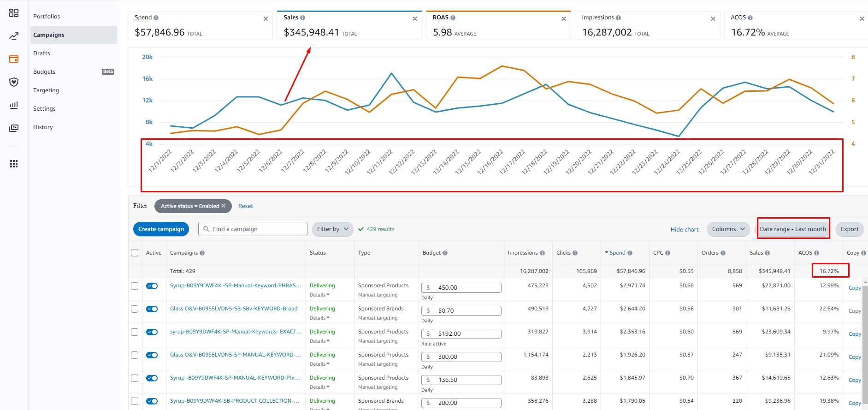The height and width of the screenshot is (410, 868).
Task: Click info icon beside ACOS metric card
Action: click(x=750, y=18)
